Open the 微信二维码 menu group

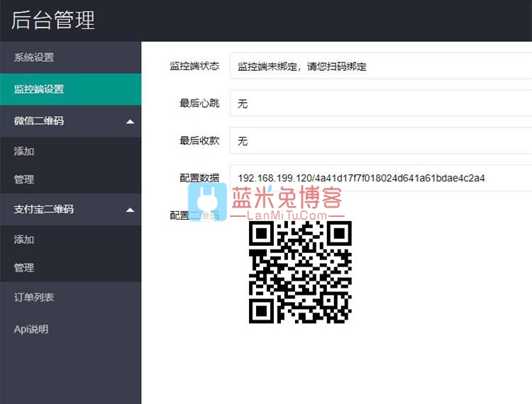click(70, 121)
